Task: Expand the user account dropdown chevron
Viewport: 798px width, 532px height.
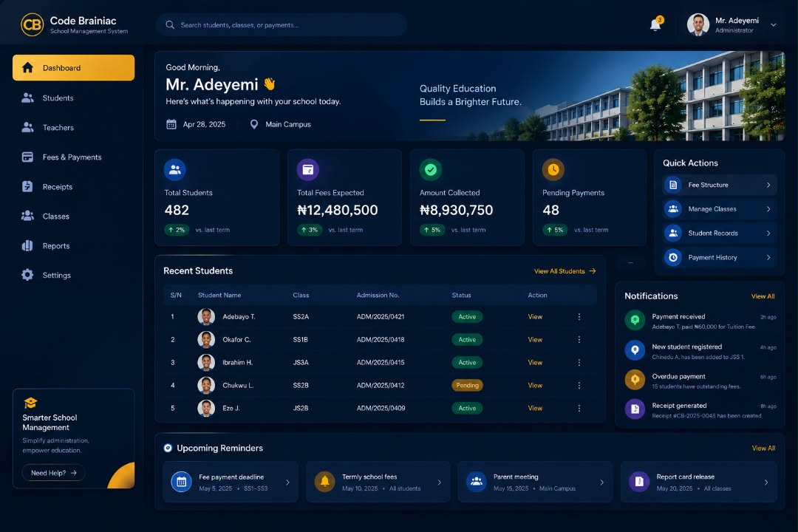Action: [773, 24]
